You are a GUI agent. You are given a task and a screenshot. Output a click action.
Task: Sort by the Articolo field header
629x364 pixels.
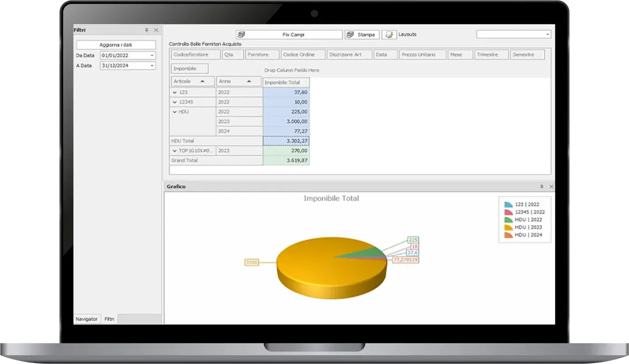pyautogui.click(x=193, y=81)
